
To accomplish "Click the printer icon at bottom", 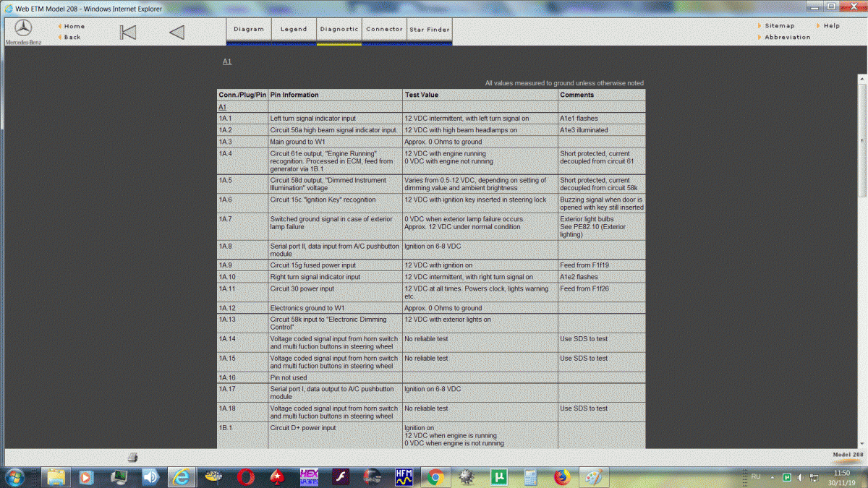I will pyautogui.click(x=132, y=457).
